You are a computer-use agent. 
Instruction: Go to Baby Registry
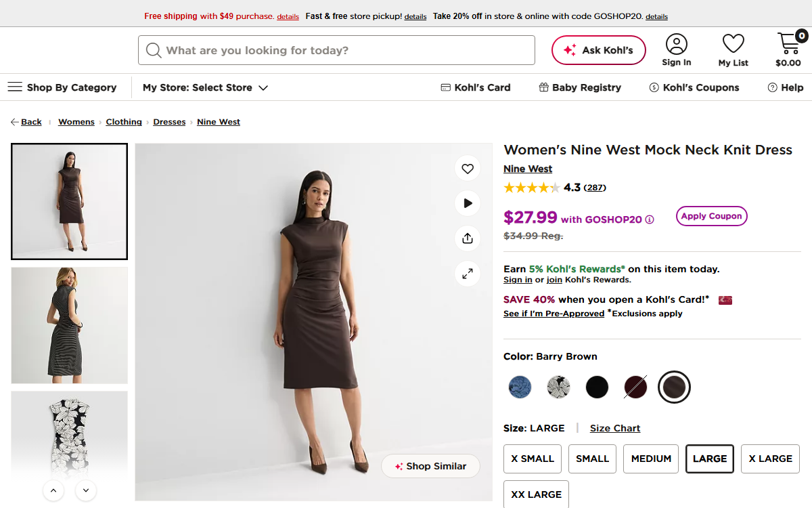(580, 87)
